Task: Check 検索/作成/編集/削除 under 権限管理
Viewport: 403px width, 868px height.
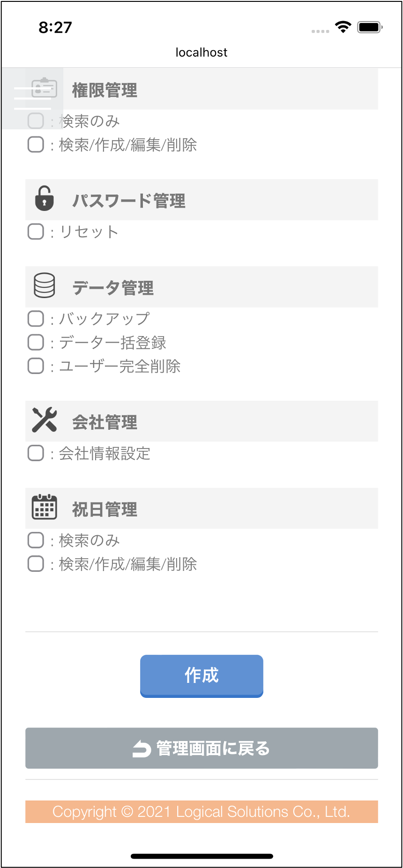Action: point(36,144)
